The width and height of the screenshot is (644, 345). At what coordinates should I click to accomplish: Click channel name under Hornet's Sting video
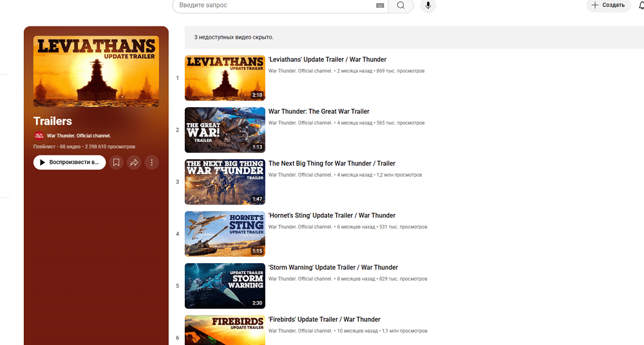(300, 227)
